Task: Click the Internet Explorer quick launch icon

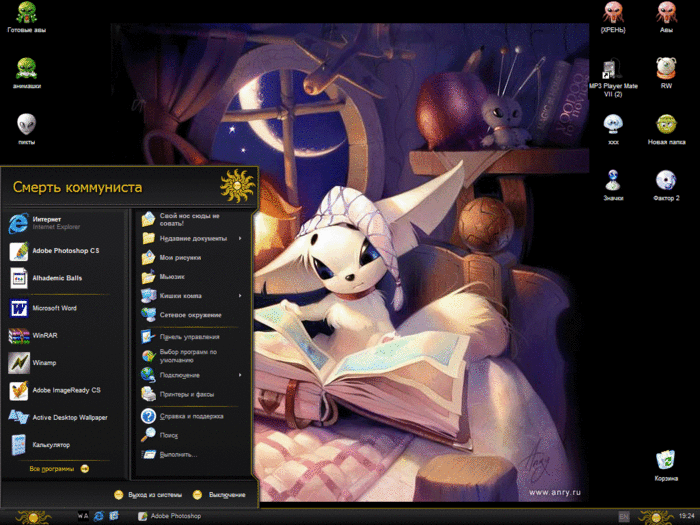Action: tap(99, 516)
